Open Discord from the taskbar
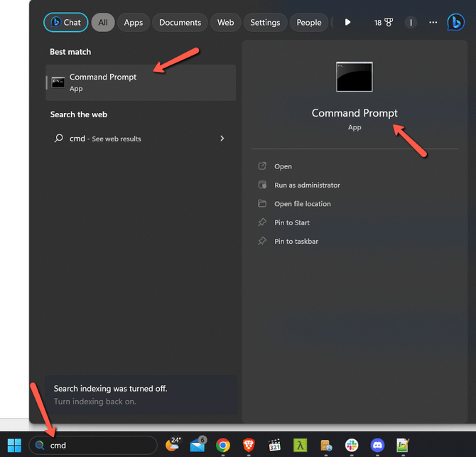The height and width of the screenshot is (457, 476). 377,446
